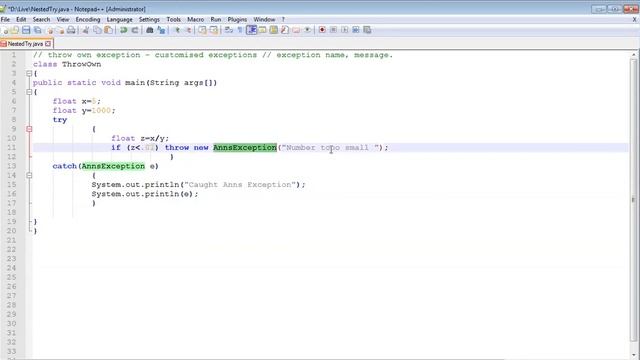Open the Window menu

click(x=264, y=19)
